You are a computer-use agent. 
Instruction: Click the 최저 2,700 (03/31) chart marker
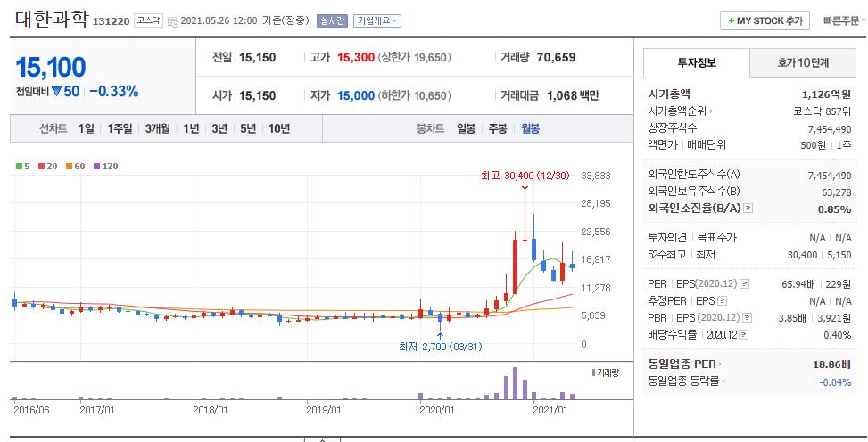[x=440, y=347]
